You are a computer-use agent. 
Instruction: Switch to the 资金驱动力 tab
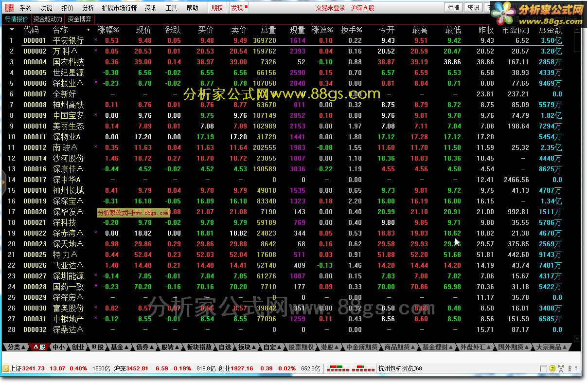48,19
